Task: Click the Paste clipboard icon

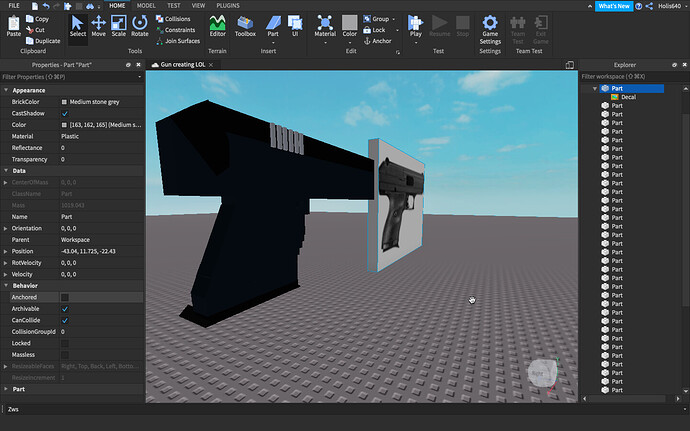Action: click(14, 26)
